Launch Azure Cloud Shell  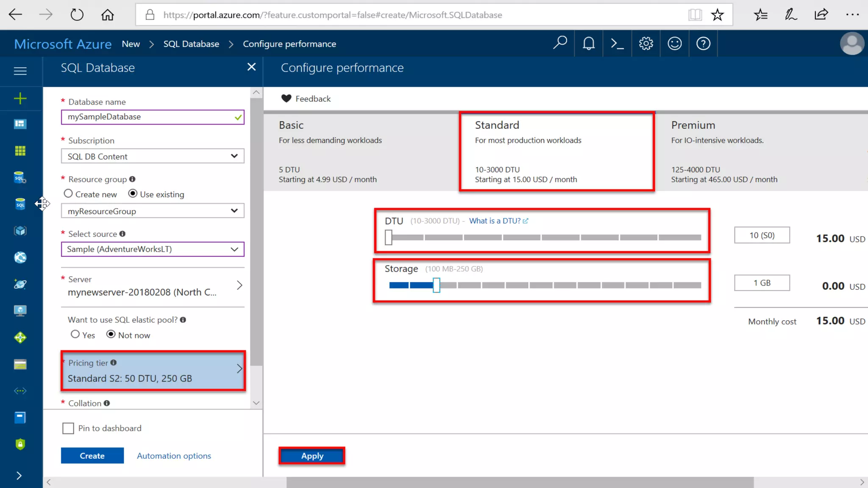tap(617, 43)
